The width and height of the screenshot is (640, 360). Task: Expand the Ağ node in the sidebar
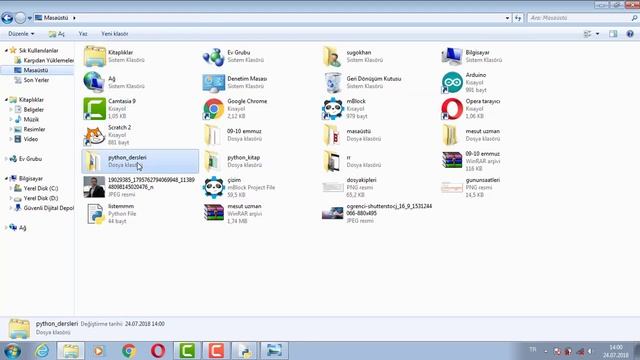[6, 227]
